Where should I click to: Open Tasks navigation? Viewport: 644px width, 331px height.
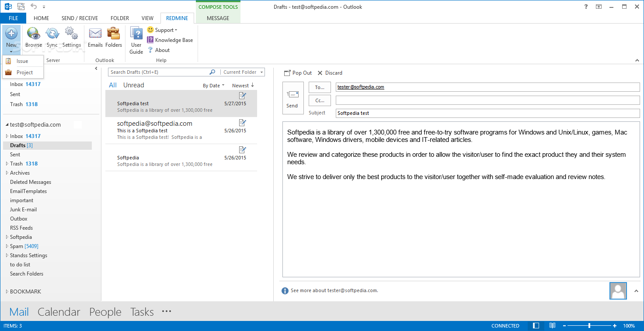point(142,312)
